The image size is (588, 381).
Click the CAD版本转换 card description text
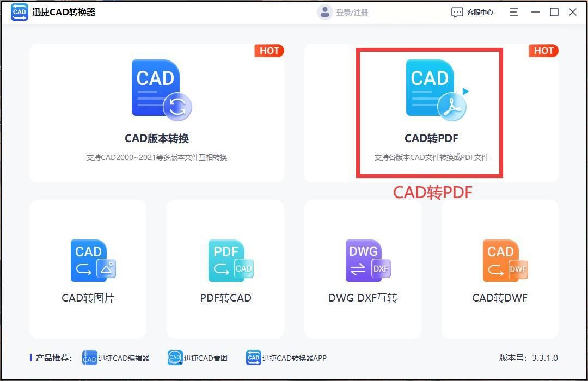pyautogui.click(x=156, y=157)
